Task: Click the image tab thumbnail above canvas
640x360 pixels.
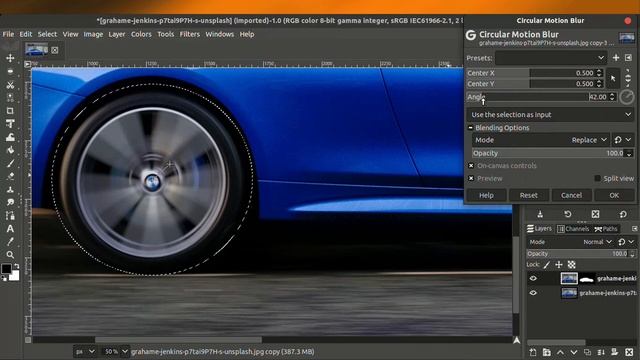Action: click(x=36, y=50)
